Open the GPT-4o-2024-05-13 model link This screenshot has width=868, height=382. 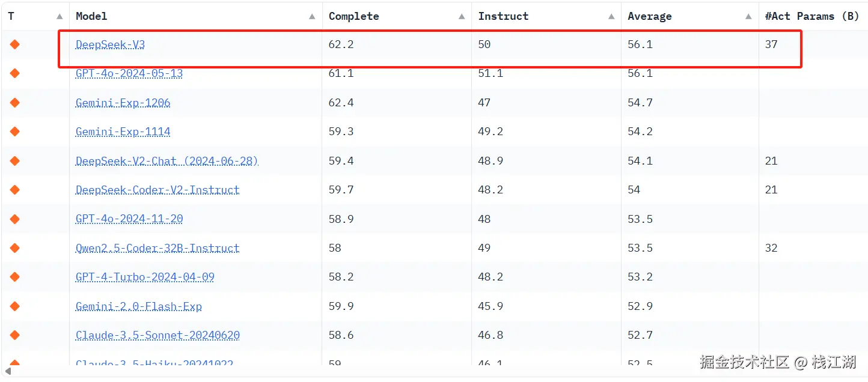pos(129,73)
